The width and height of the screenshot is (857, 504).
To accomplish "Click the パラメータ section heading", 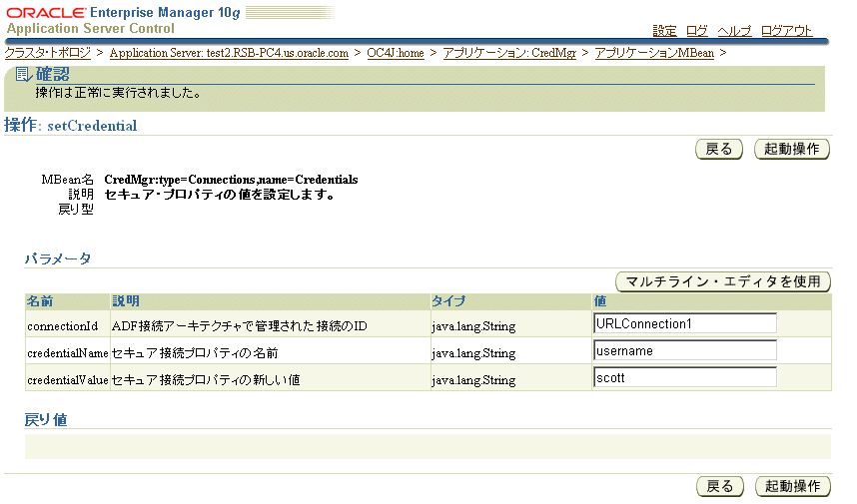I will (57, 258).
